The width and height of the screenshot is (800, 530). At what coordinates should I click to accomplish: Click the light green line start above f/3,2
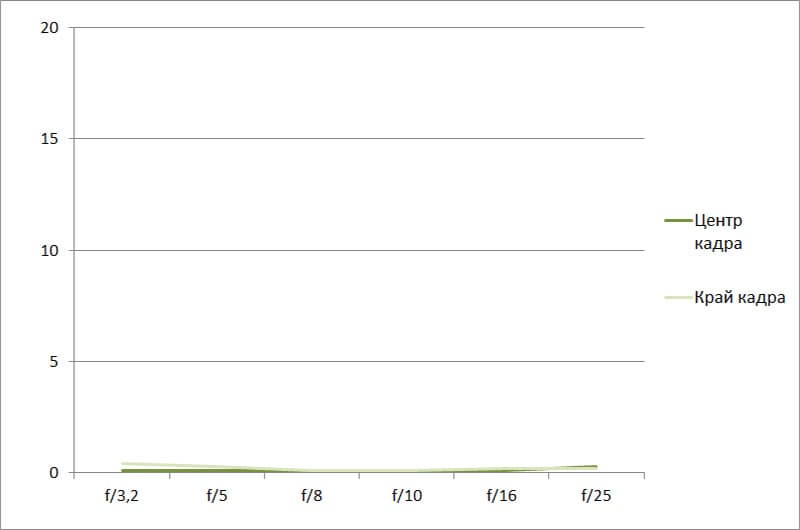pos(122,464)
